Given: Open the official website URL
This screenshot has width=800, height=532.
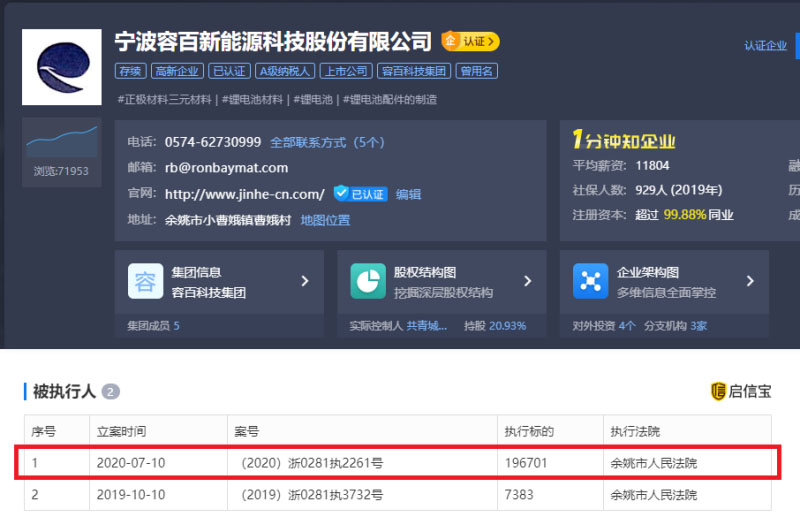Looking at the screenshot, I should (244, 194).
